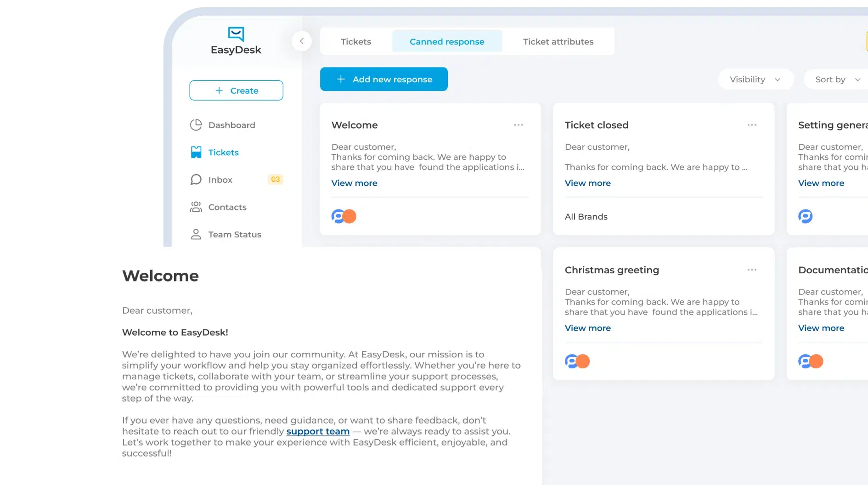Click the Add new response button

click(383, 79)
